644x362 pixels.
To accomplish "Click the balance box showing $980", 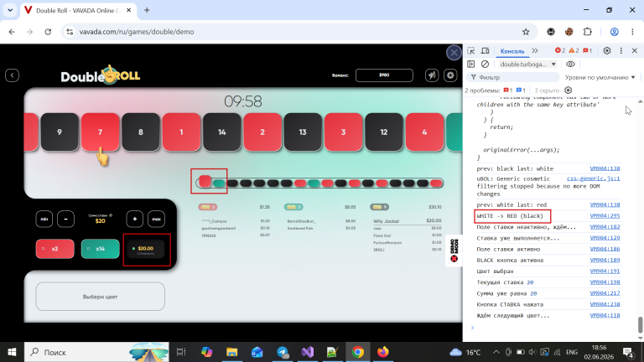I will click(x=384, y=75).
